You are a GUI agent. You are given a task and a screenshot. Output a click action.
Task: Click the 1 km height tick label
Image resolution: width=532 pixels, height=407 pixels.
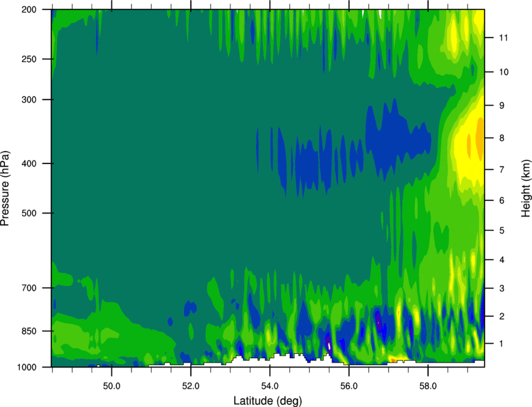[x=502, y=344]
